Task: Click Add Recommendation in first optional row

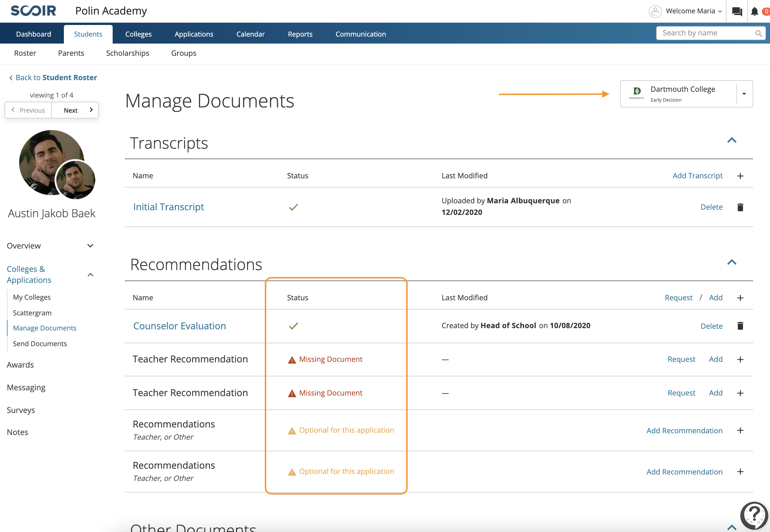Action: click(684, 431)
